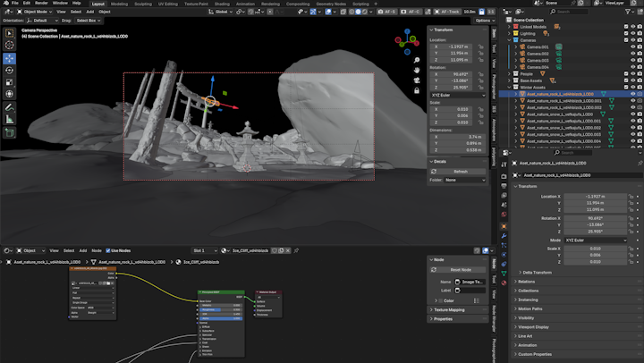
Task: Switch to the Modeling workspace tab
Action: click(x=120, y=4)
